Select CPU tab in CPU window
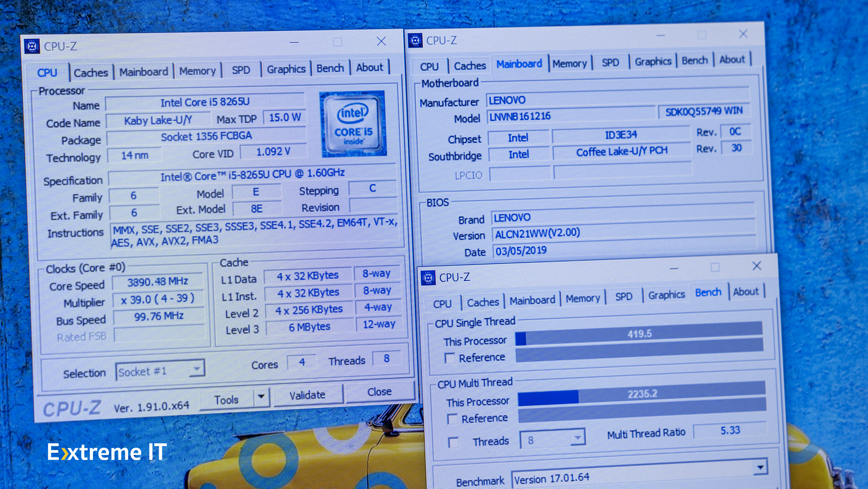Screen dimensions: 868x489 [x=47, y=73]
